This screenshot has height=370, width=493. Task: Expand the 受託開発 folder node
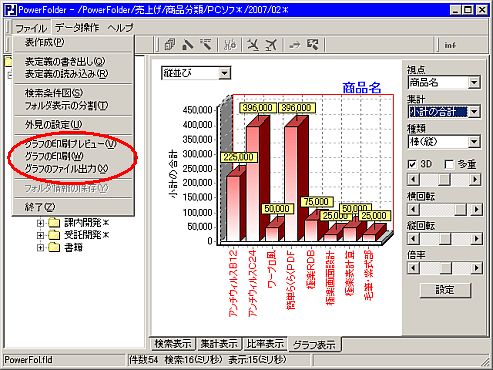click(x=40, y=235)
